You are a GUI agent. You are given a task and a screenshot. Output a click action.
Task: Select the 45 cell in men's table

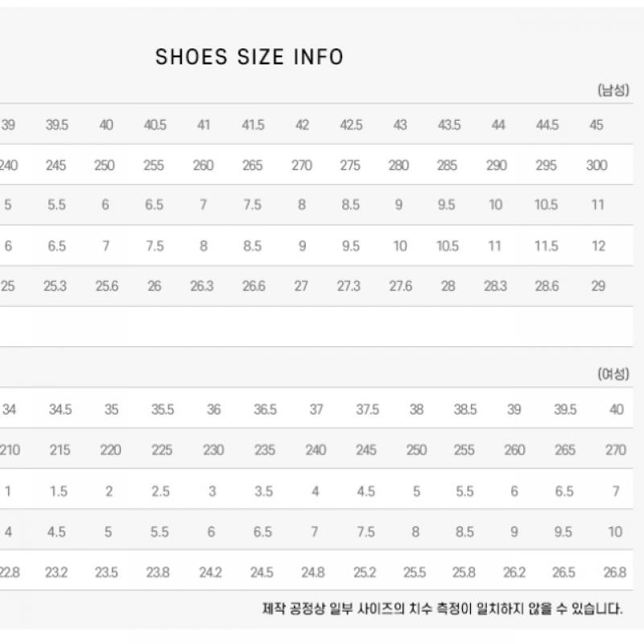point(597,126)
